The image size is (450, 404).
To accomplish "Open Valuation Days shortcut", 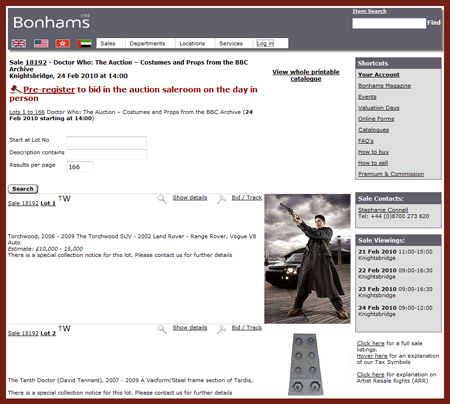I will click(x=379, y=108).
